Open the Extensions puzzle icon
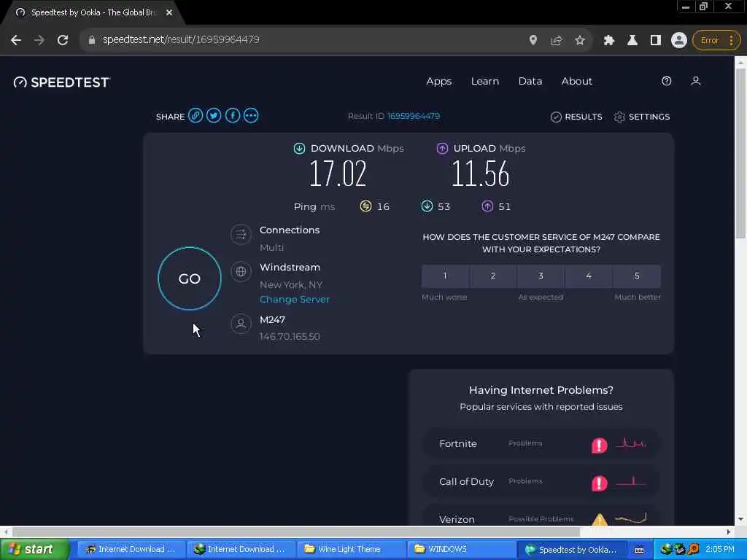 click(608, 40)
